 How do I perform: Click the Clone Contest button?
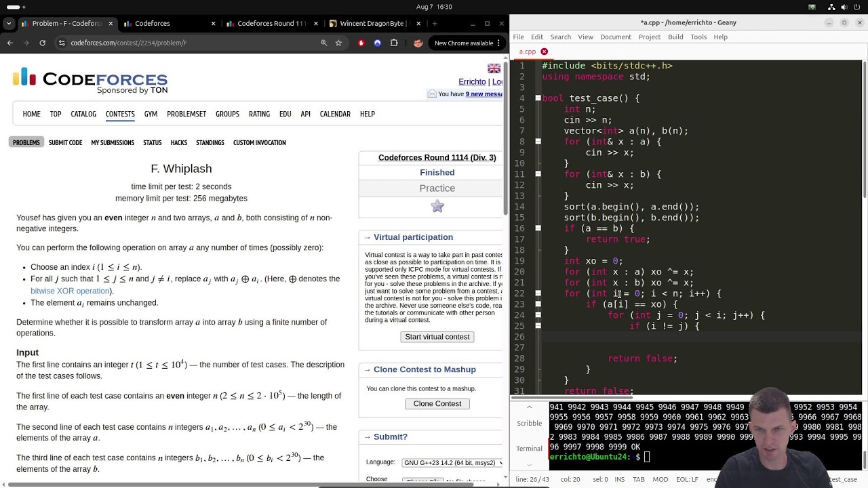(x=437, y=404)
